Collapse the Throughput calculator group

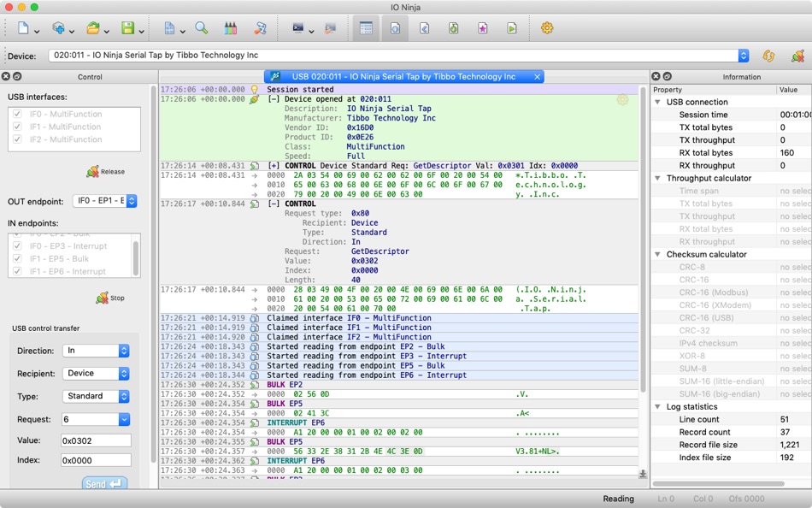point(657,179)
